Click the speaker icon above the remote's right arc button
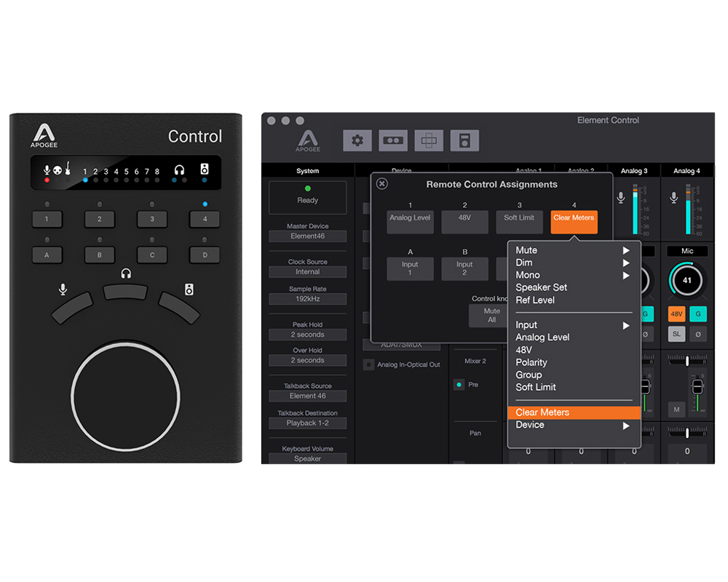Screen dimensions: 728x582 pos(189,290)
